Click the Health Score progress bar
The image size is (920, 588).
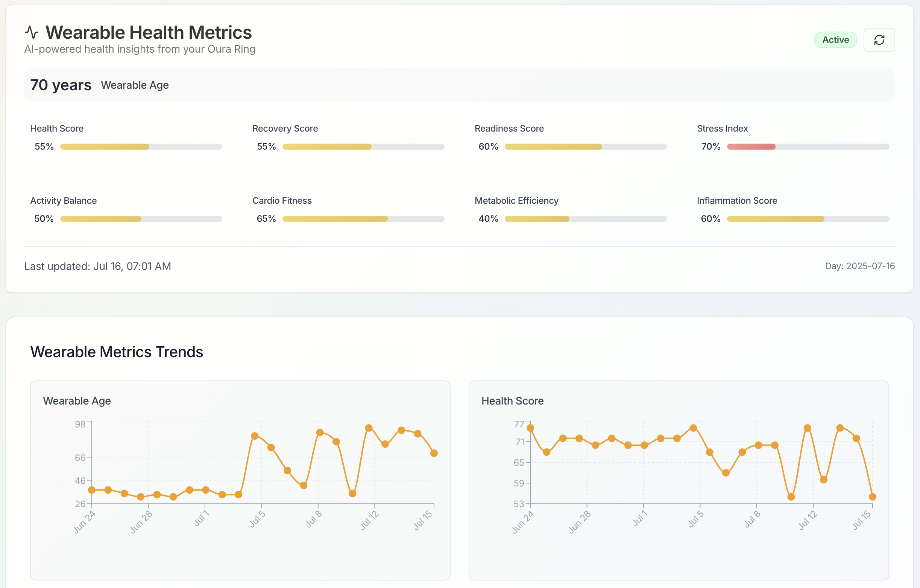click(141, 147)
